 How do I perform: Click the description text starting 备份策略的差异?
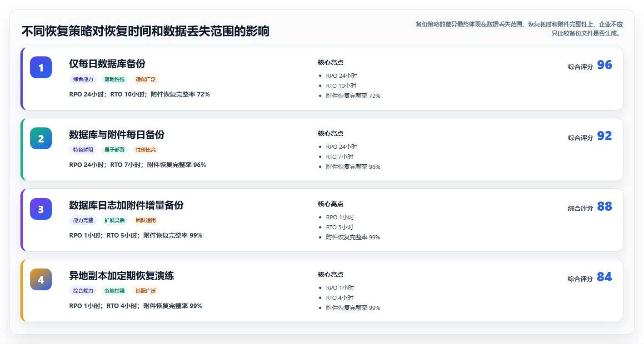pos(519,28)
